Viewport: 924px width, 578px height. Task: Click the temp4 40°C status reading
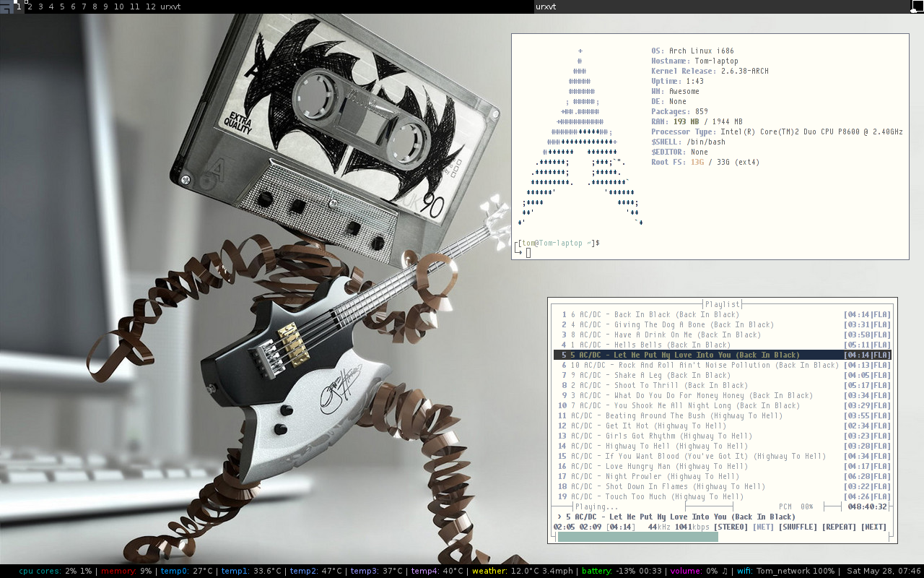click(x=437, y=571)
